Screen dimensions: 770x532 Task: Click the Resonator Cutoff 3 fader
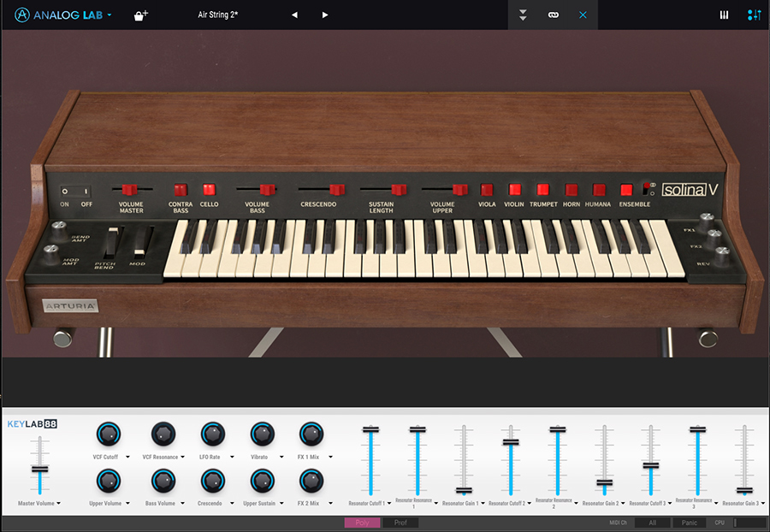coord(651,465)
